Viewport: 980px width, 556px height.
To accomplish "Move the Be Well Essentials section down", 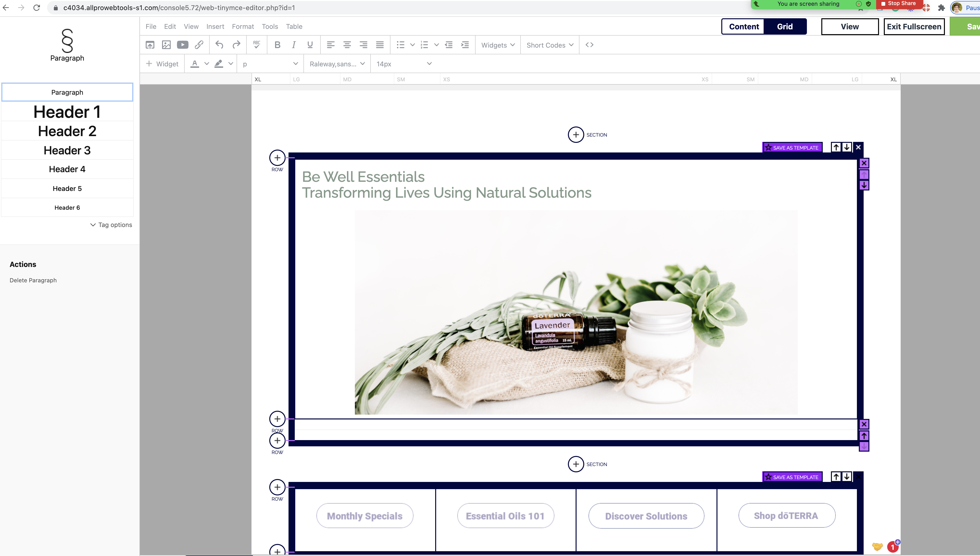I will point(847,147).
